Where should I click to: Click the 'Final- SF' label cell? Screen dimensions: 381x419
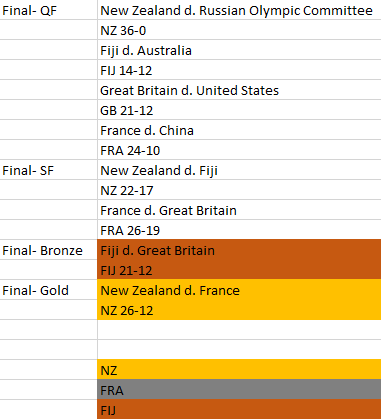point(48,170)
